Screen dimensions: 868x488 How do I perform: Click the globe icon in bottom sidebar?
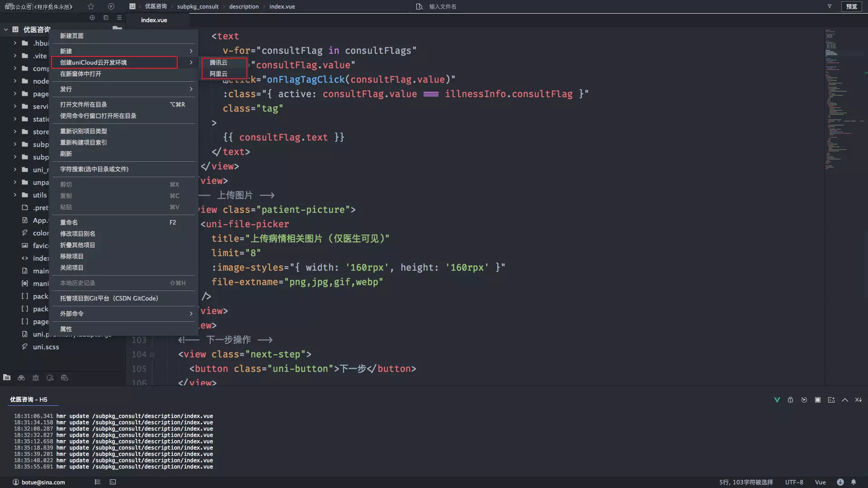pos(65,378)
